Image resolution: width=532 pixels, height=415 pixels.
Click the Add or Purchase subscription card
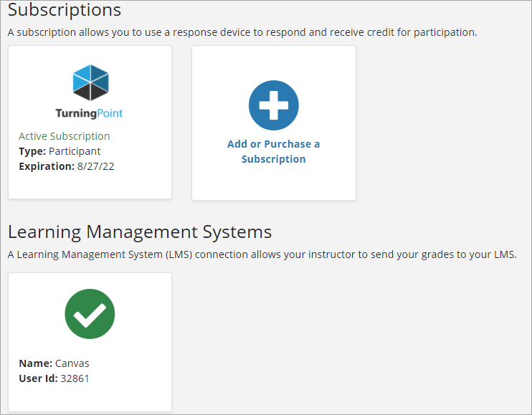(x=274, y=123)
